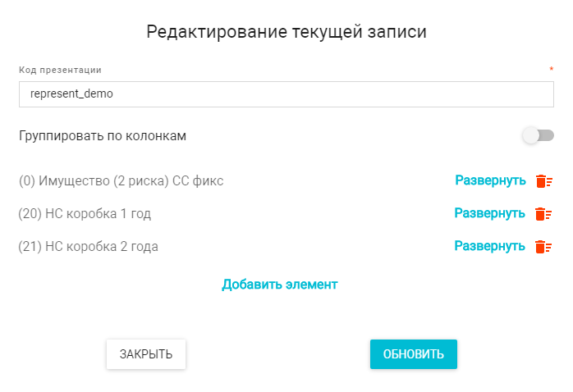Delete the Имущество (2 риска) СС фикс element
The height and width of the screenshot is (392, 573).
[x=543, y=181]
